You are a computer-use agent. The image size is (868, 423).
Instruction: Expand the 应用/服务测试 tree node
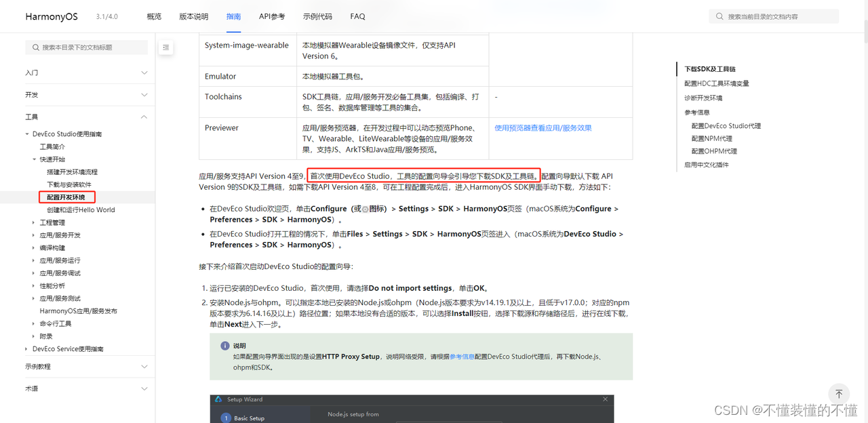point(34,298)
